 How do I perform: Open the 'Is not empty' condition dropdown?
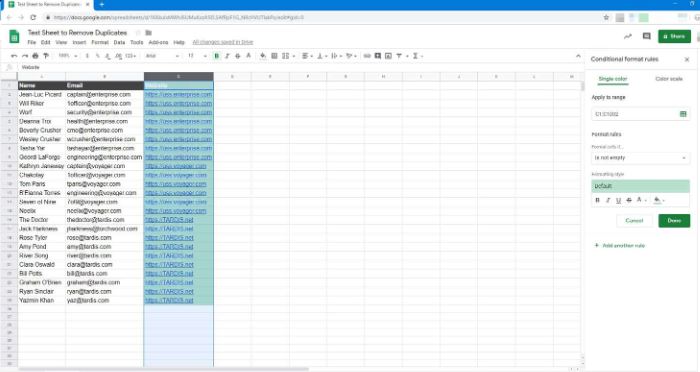[x=640, y=158]
